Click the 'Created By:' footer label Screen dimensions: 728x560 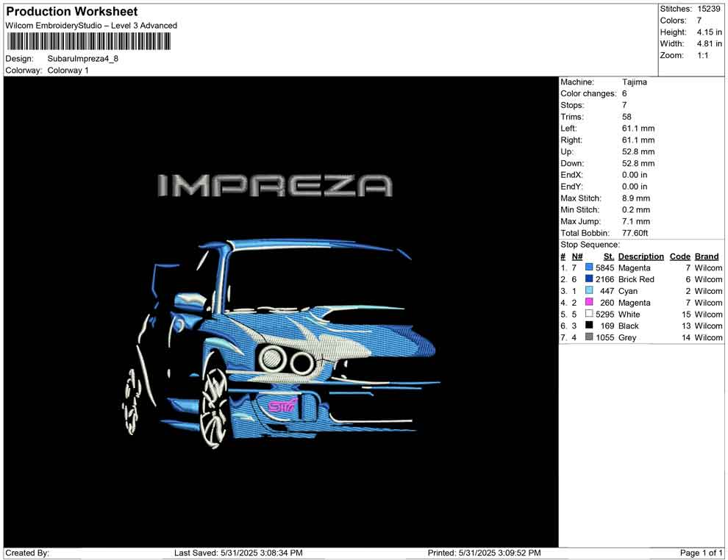27,553
